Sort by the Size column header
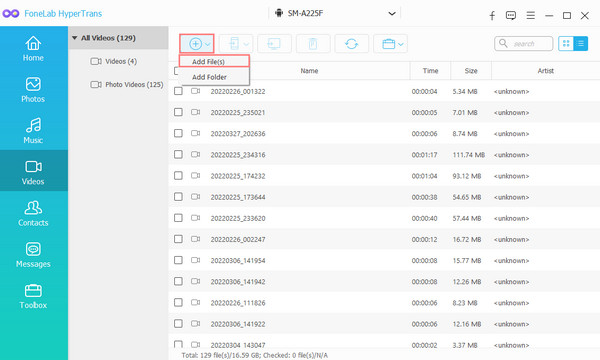This screenshot has height=360, width=600. [x=471, y=71]
